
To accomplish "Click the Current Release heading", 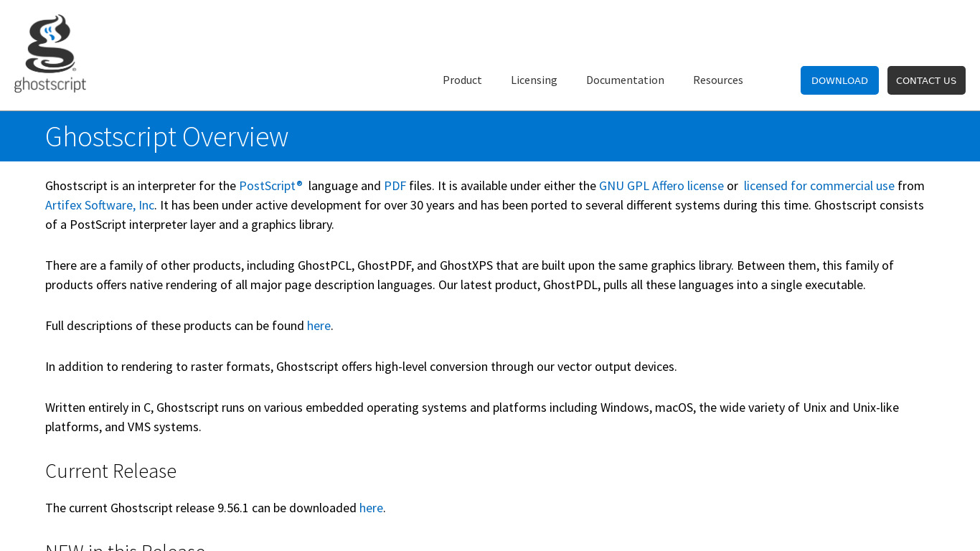I will pos(110,471).
